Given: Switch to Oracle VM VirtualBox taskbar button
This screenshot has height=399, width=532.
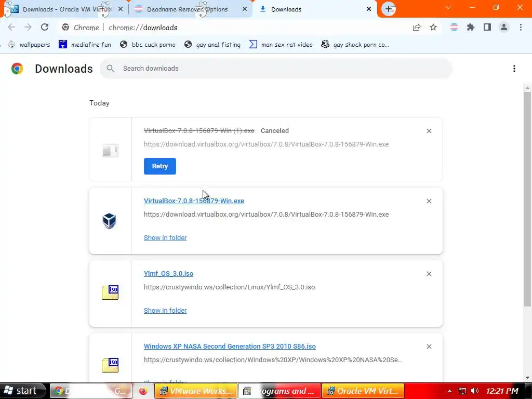Looking at the screenshot, I should coord(363,391).
